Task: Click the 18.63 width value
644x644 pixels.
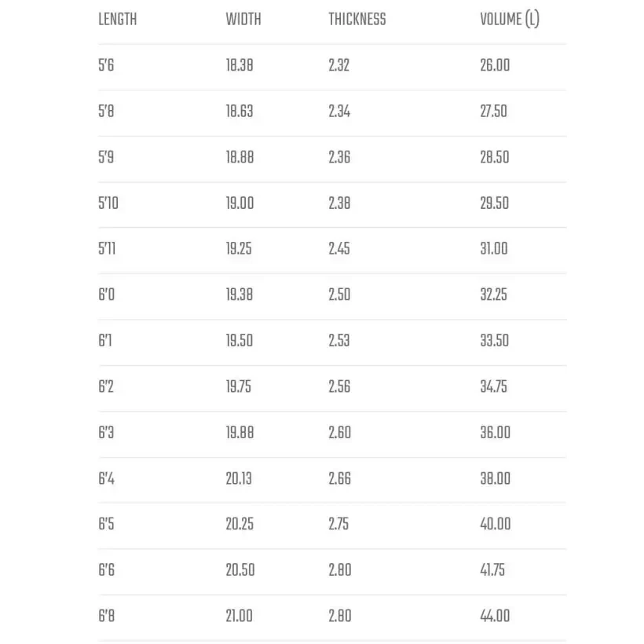Action: tap(240, 112)
